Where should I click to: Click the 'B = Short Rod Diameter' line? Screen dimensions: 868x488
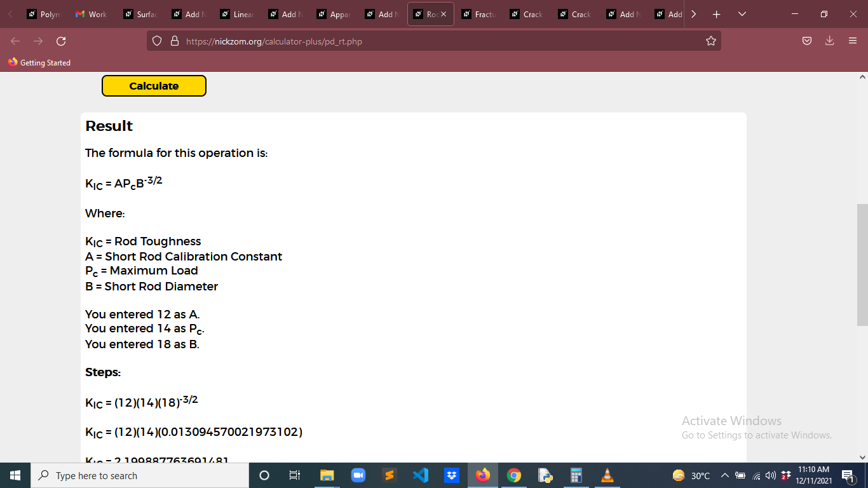[152, 287]
